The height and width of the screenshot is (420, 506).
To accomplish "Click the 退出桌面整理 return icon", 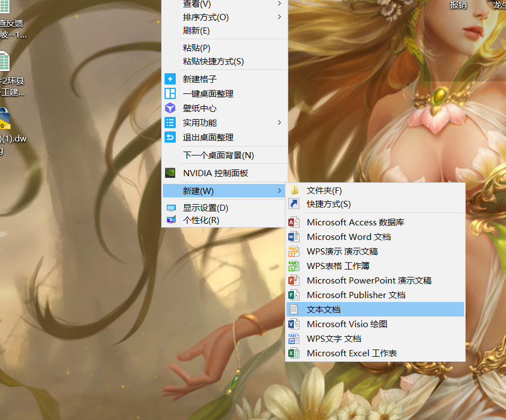I will [170, 138].
